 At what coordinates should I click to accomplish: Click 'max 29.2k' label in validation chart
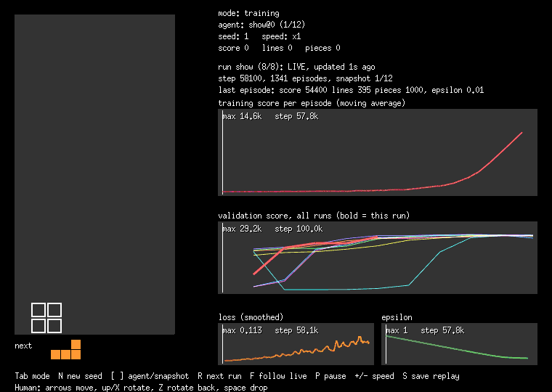pos(242,229)
